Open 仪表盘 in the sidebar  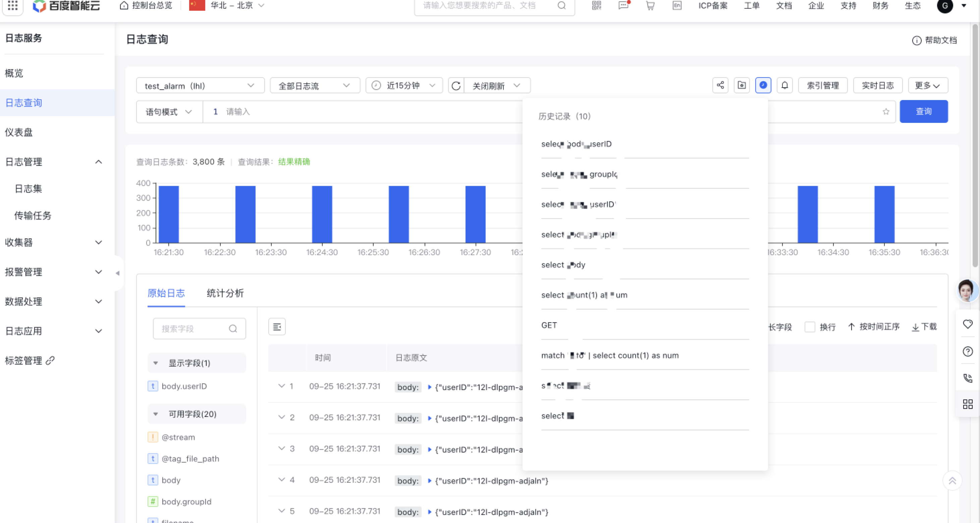tap(19, 132)
